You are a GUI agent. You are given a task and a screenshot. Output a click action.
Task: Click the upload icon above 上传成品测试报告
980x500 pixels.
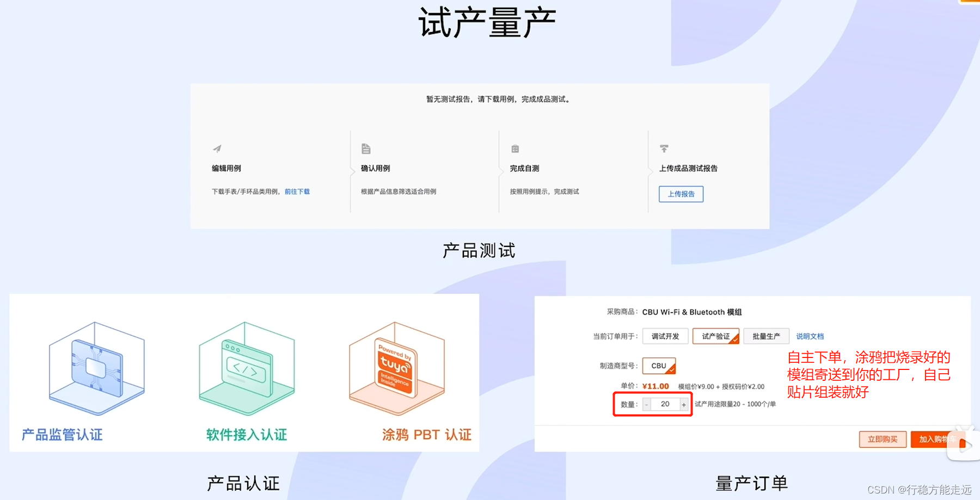[x=664, y=148]
